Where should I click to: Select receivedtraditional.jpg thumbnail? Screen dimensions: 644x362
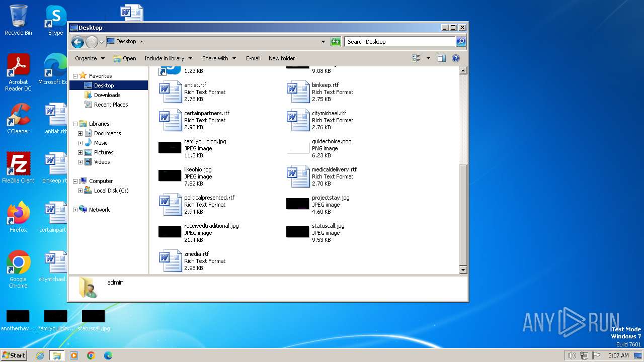(x=170, y=232)
